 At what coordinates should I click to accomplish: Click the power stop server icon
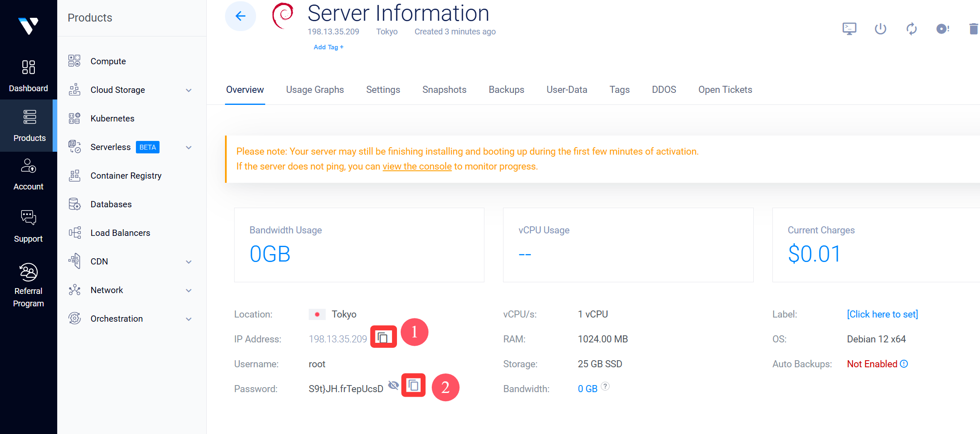tap(880, 29)
